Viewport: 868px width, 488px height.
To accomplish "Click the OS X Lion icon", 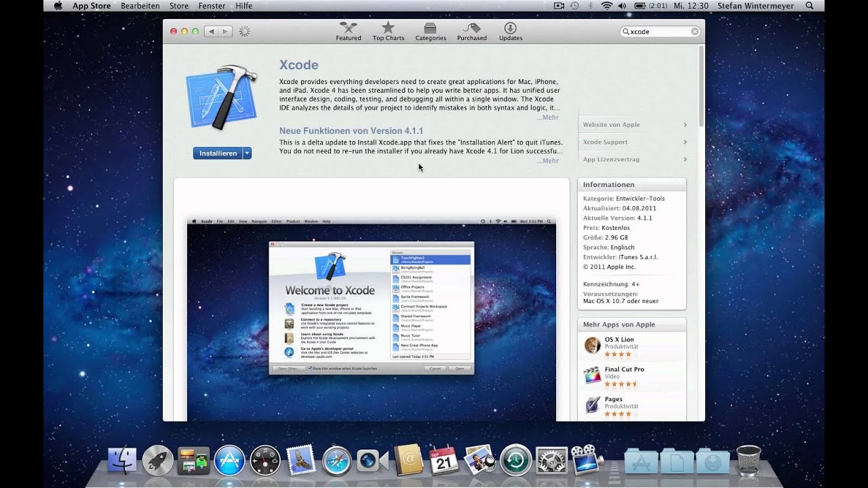I will point(592,345).
